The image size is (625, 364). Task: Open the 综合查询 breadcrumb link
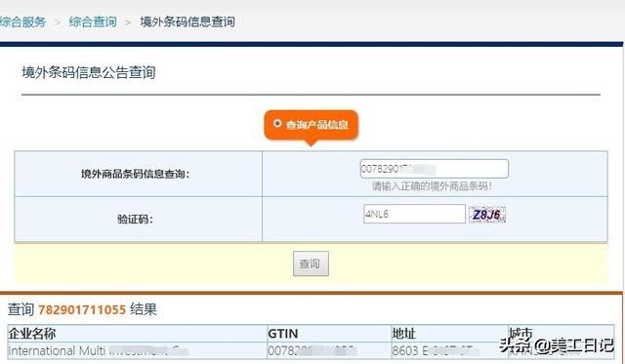pyautogui.click(x=93, y=21)
